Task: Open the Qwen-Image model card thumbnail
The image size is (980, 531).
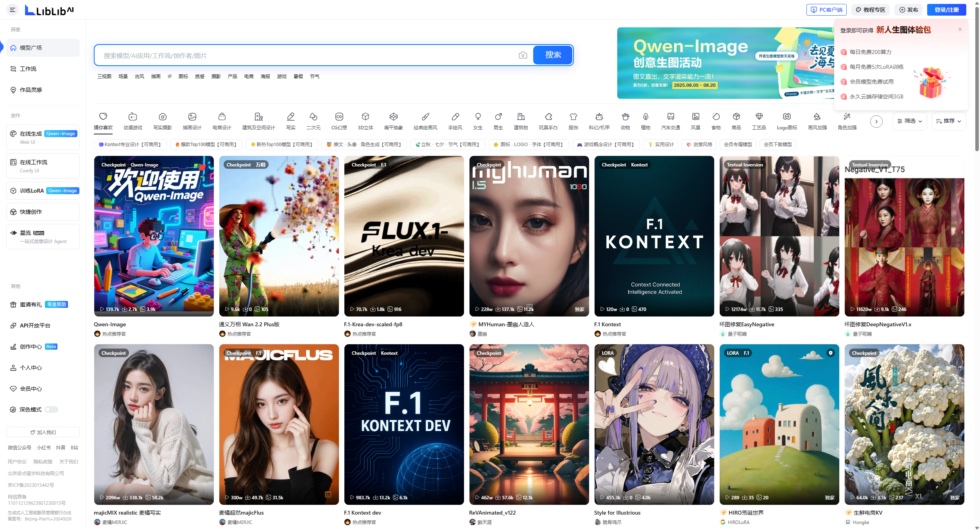Action: tap(154, 236)
